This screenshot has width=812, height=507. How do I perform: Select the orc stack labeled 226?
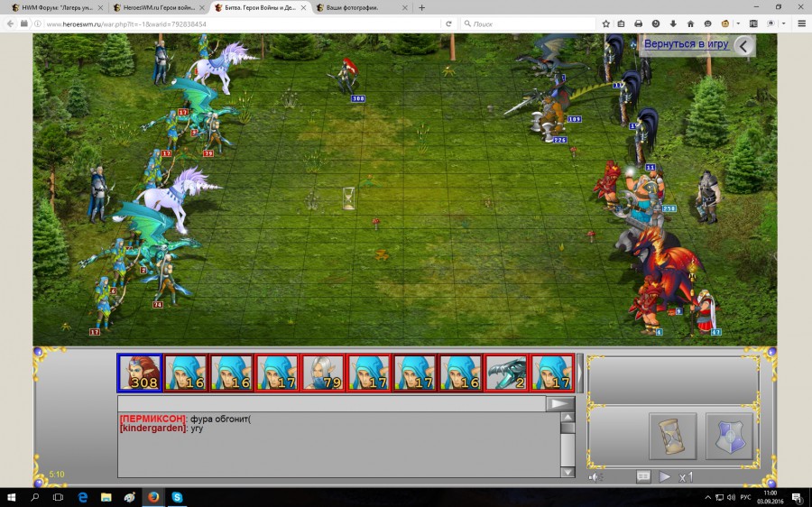click(x=550, y=120)
